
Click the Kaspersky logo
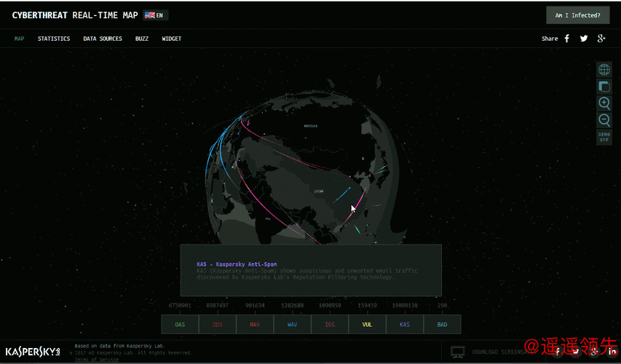[33, 352]
